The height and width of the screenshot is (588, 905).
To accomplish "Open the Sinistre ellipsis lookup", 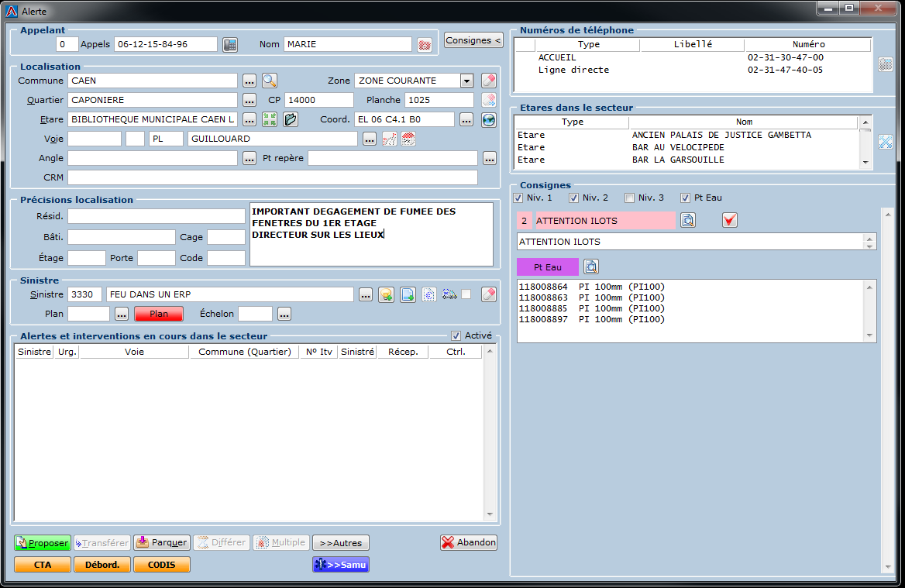I will tap(366, 295).
